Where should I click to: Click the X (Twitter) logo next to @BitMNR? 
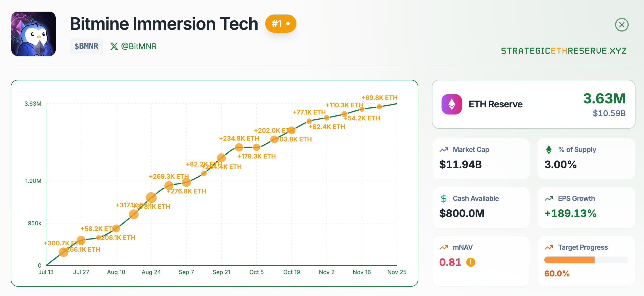click(114, 46)
